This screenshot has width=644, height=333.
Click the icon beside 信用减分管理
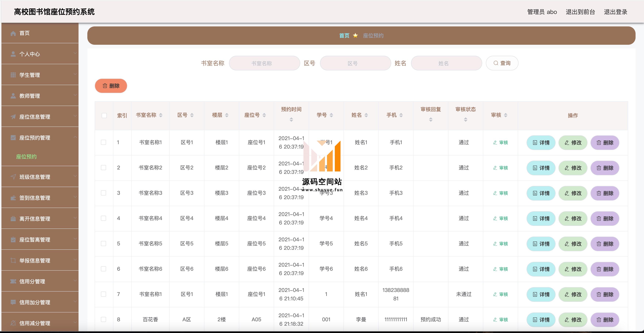[13, 323]
